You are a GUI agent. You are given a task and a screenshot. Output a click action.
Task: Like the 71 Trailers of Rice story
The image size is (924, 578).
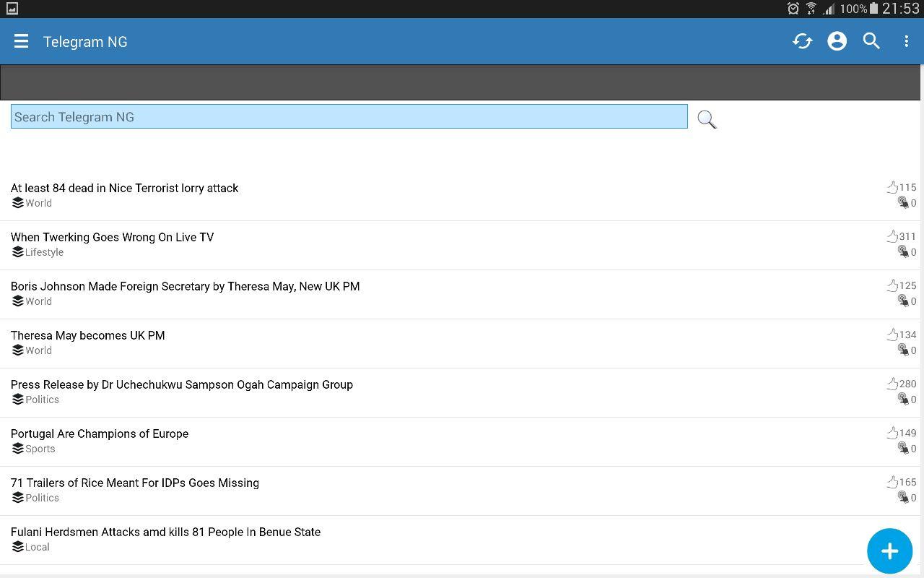click(x=892, y=482)
